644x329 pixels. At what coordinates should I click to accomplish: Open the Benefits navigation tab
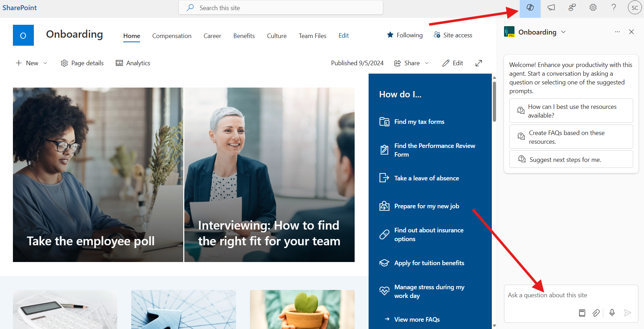pyautogui.click(x=244, y=36)
